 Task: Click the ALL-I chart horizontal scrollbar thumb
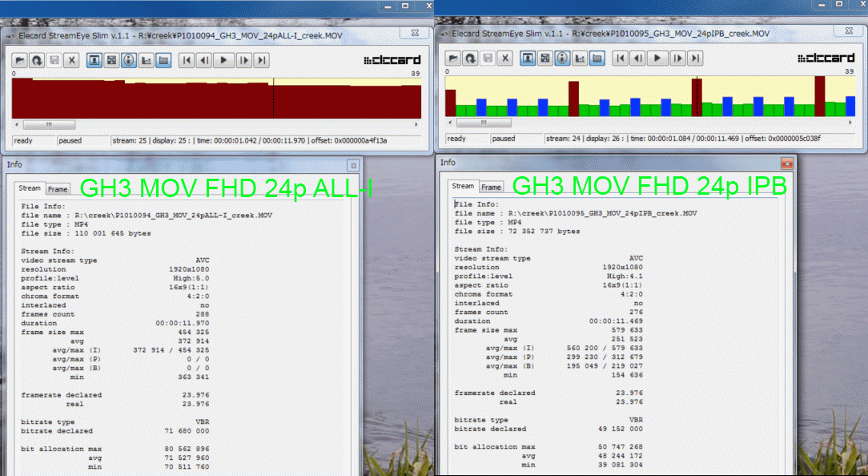[49, 124]
